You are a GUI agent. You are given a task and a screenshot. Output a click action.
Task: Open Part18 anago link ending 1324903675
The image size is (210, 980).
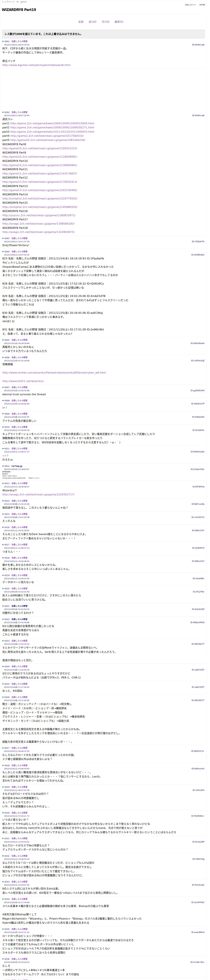point(38,232)
